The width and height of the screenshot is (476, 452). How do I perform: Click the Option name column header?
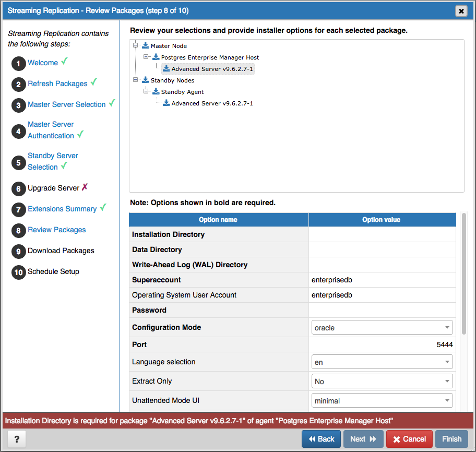coord(219,219)
